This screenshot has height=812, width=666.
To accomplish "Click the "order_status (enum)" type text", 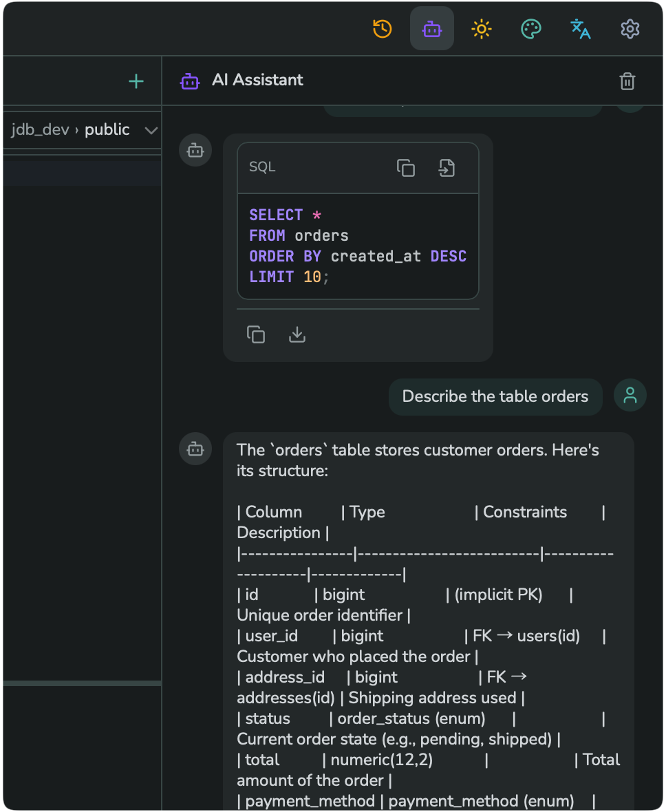I will coord(411,719).
